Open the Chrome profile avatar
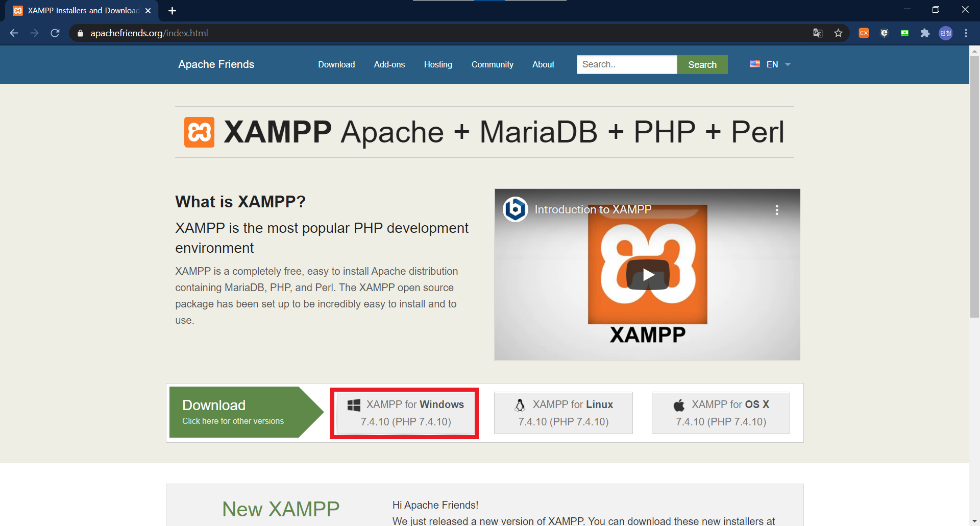This screenshot has width=980, height=526. 946,33
